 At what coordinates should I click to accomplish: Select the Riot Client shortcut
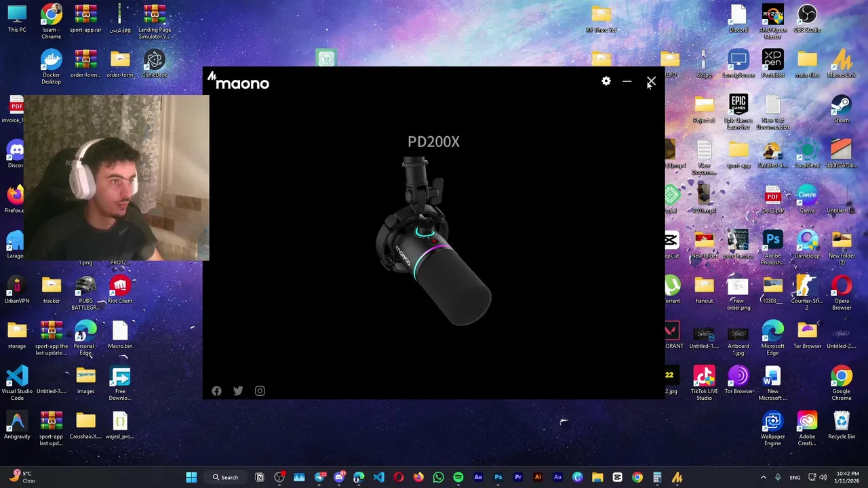click(120, 290)
